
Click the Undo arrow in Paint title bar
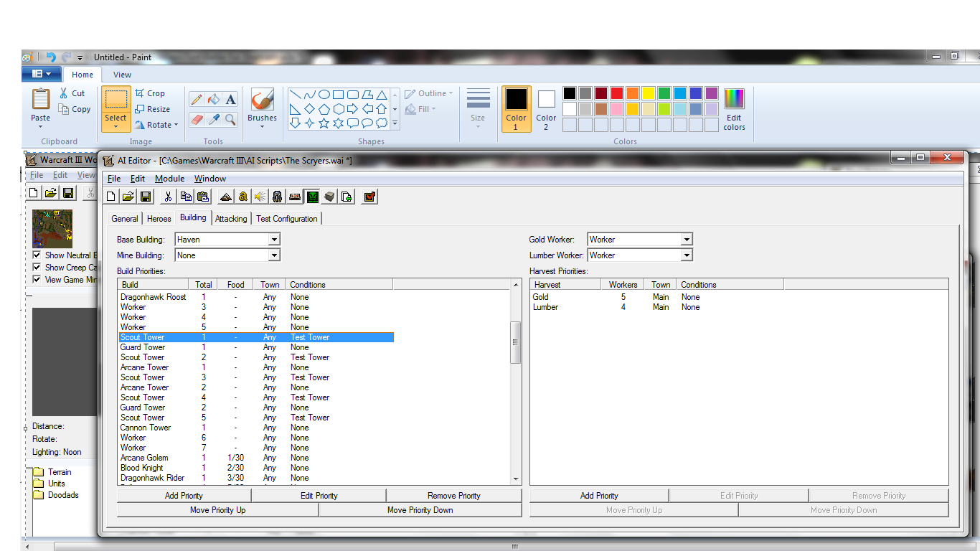(x=51, y=57)
